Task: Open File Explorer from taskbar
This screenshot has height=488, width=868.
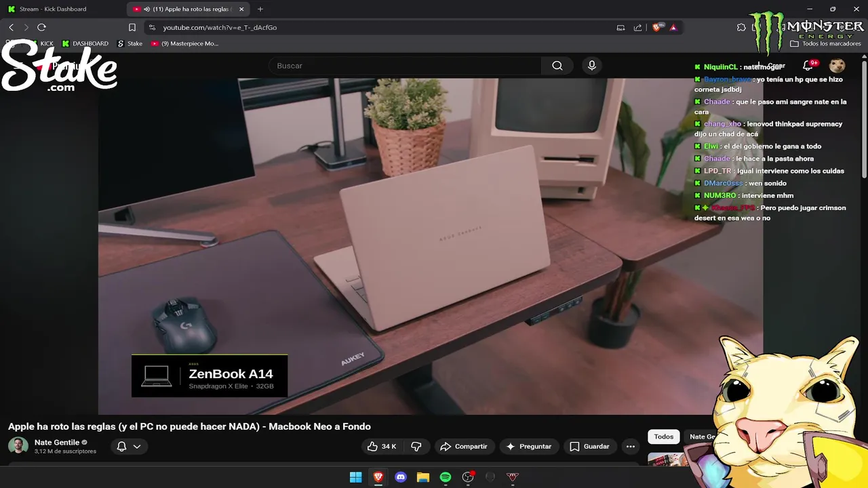Action: [423, 477]
